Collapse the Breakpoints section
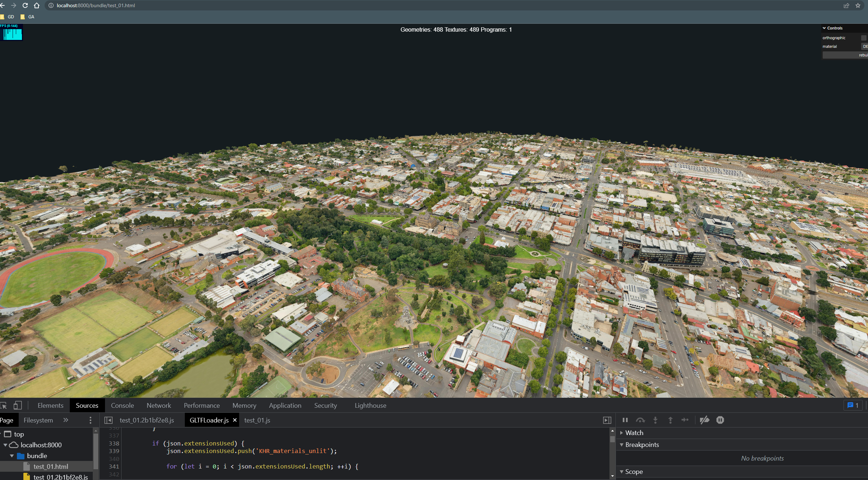868x480 pixels. [642, 445]
